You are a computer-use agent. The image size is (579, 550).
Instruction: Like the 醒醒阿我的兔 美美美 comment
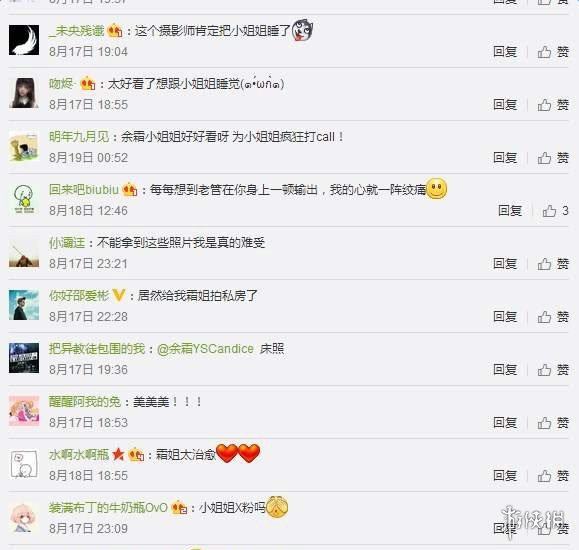(x=553, y=423)
